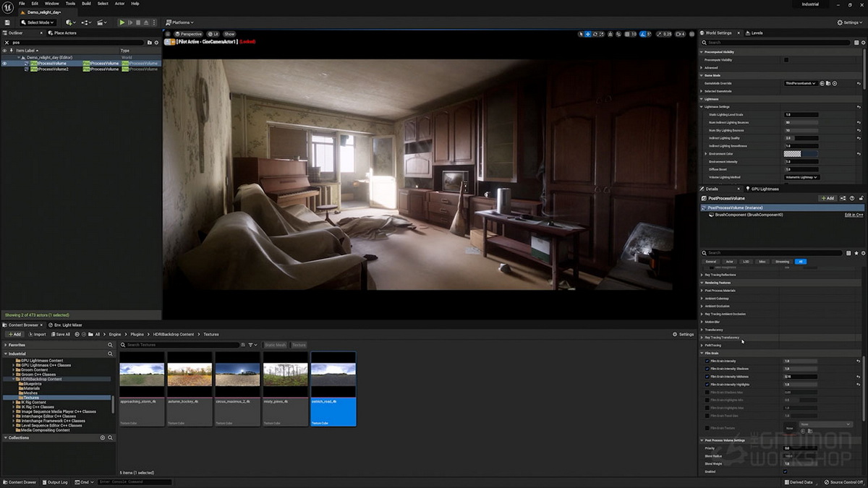Open camera speed setting
Viewport: 868px width, 488px height.
pos(680,34)
